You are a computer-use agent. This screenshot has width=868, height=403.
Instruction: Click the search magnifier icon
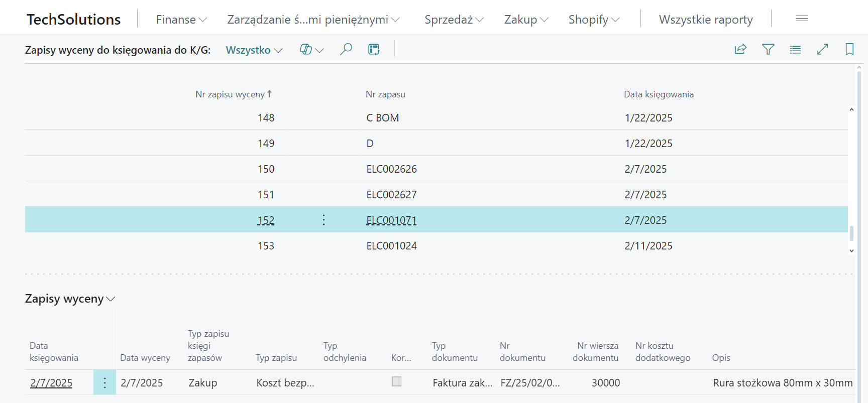pyautogui.click(x=346, y=49)
